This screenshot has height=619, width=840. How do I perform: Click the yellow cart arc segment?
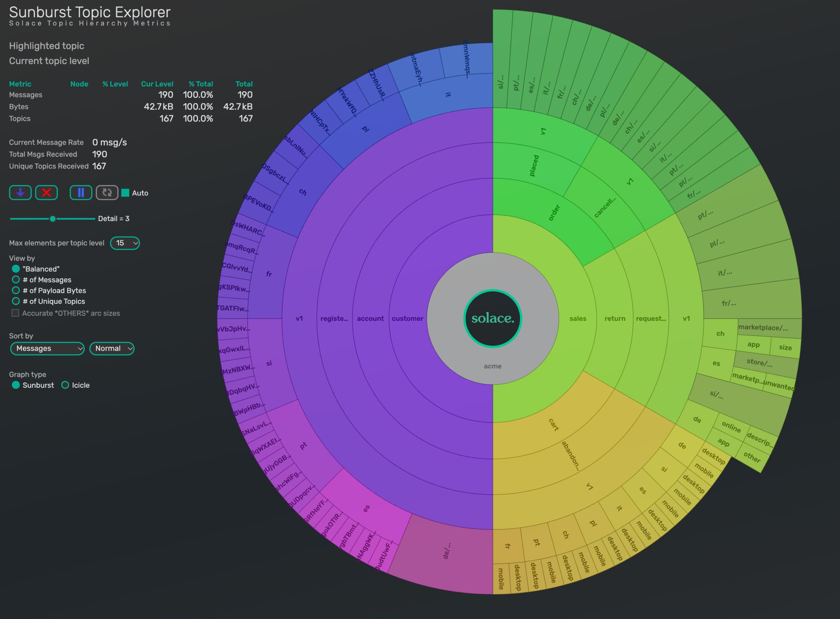[x=554, y=424]
